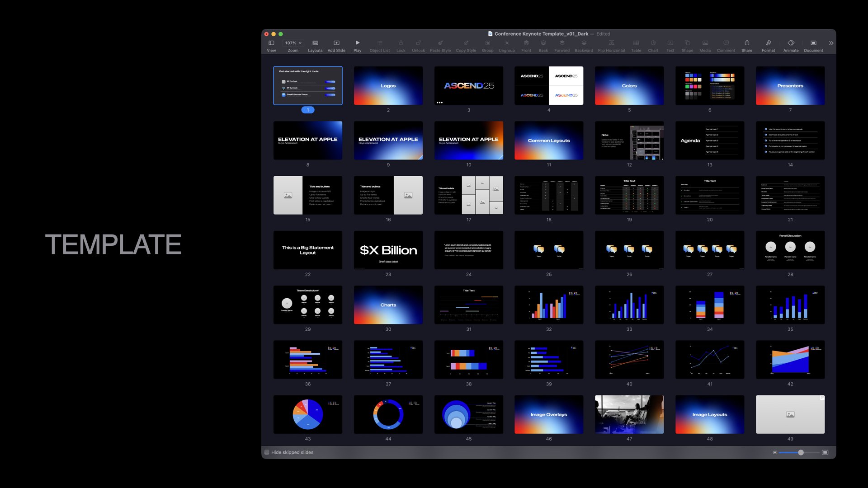
Task: Click the Add Slide icon
Action: click(x=336, y=43)
